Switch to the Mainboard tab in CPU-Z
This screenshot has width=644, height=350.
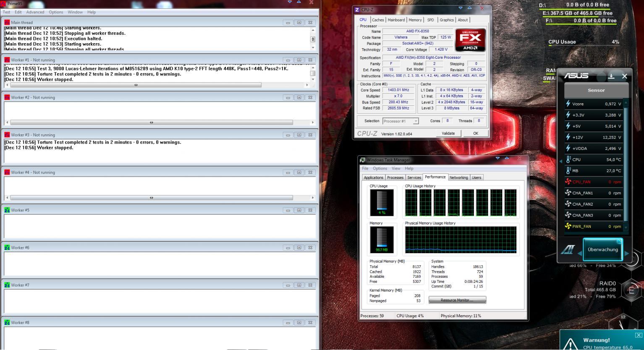[396, 20]
